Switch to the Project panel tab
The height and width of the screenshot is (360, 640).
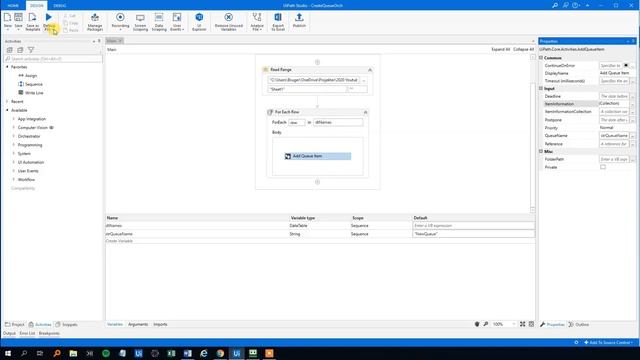pyautogui.click(x=15, y=324)
